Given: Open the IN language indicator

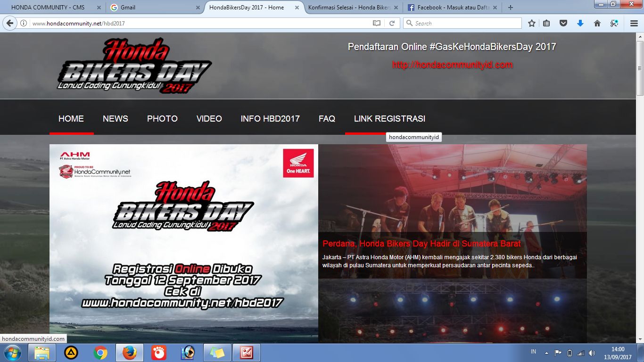Looking at the screenshot, I should click(534, 352).
